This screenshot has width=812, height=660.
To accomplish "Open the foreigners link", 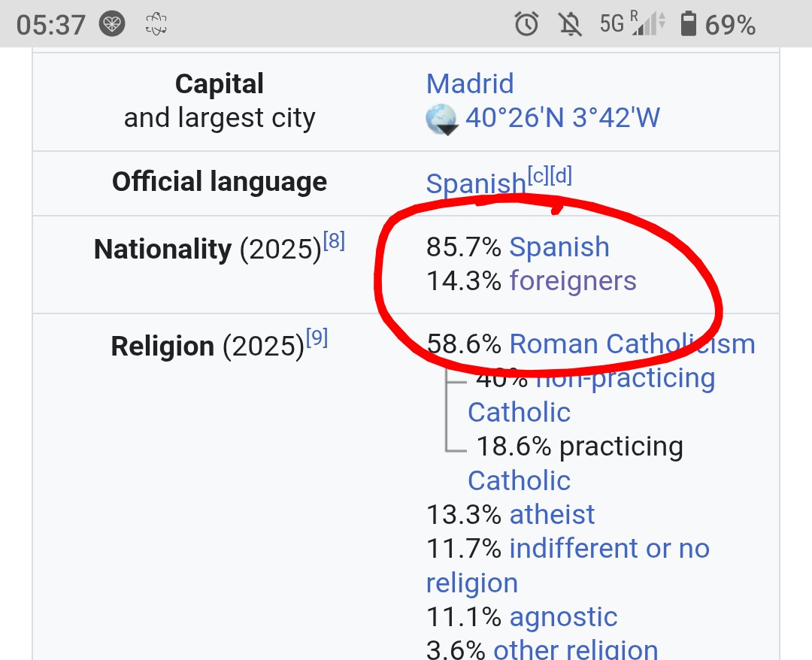I will [573, 281].
